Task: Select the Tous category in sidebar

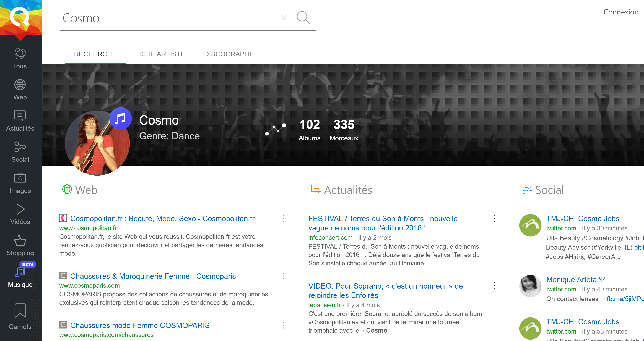Action: tap(20, 58)
